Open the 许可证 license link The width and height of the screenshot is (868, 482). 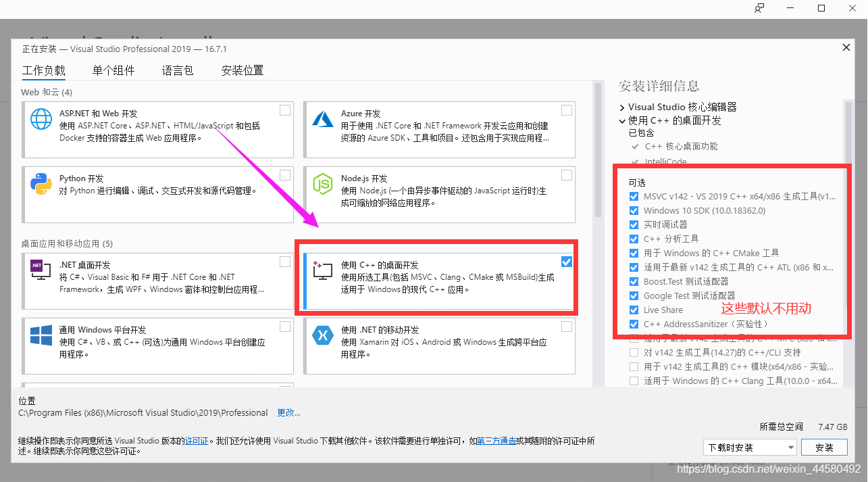coord(197,441)
